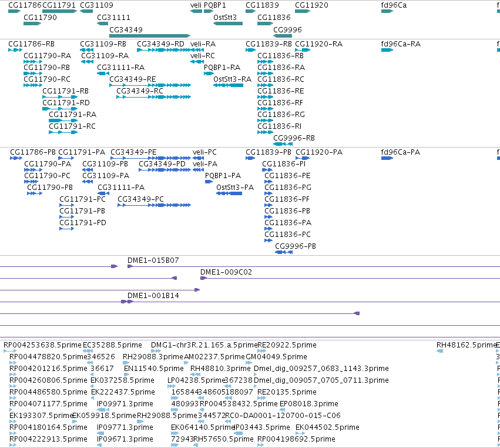Select the CG11920 gene label
500x448 pixels.
[311, 5]
